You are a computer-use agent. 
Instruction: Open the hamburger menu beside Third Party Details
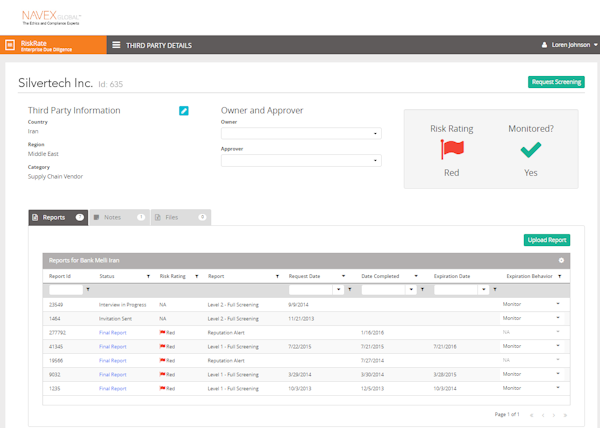[116, 45]
